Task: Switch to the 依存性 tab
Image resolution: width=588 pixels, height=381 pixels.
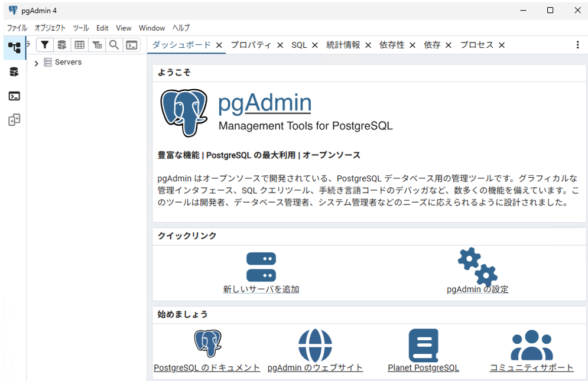Action: [392, 45]
